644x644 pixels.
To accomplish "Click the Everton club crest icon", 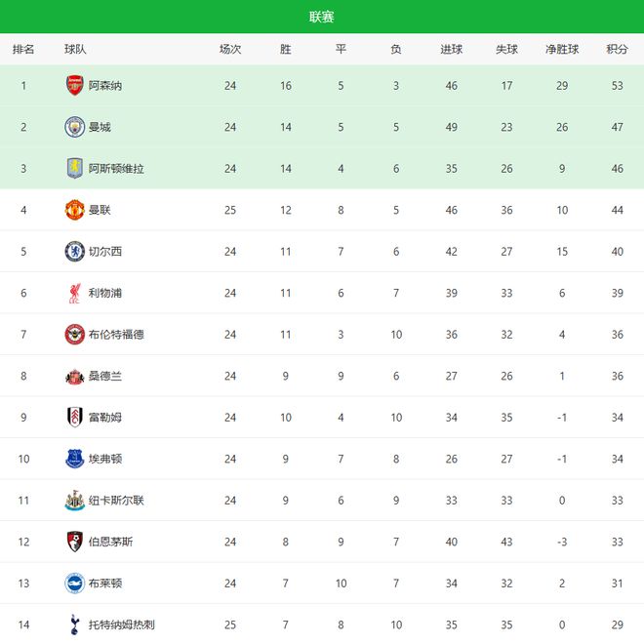I will (75, 459).
